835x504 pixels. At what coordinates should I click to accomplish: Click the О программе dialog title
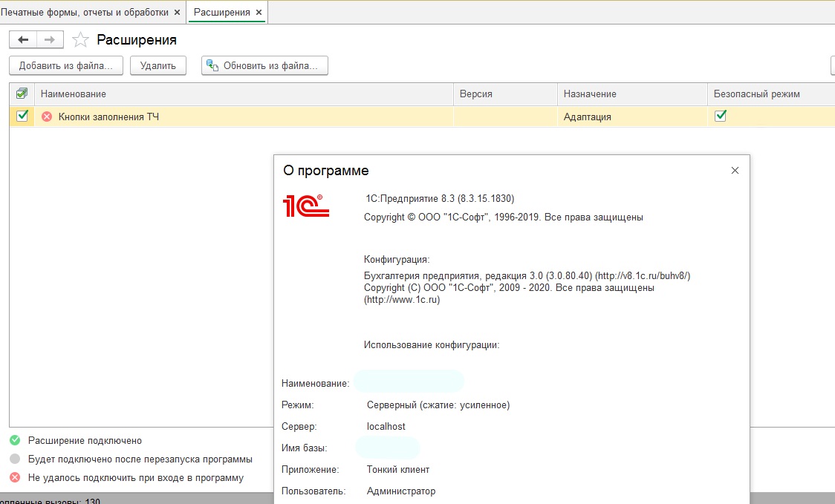click(x=326, y=170)
